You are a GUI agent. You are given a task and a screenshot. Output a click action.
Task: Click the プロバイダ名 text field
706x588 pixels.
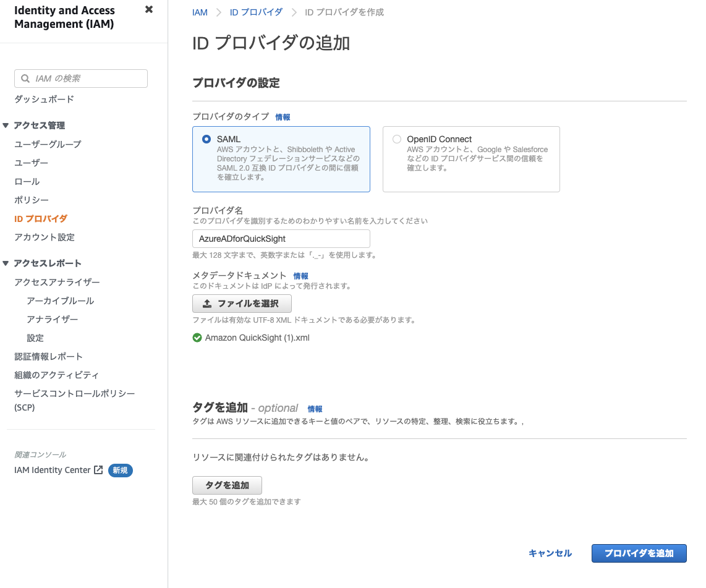pyautogui.click(x=281, y=239)
